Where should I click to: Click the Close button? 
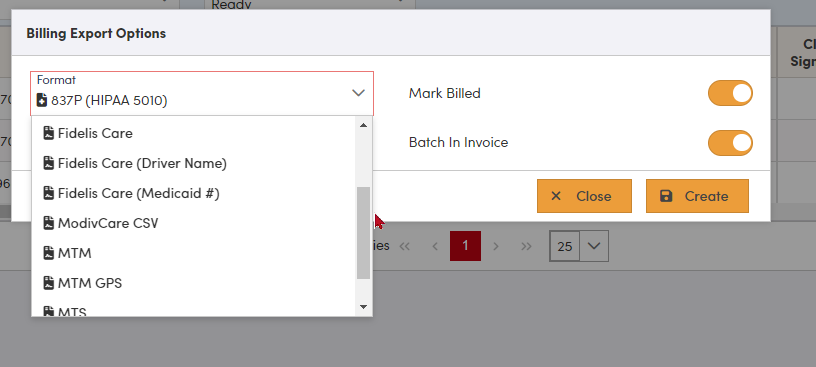click(584, 196)
